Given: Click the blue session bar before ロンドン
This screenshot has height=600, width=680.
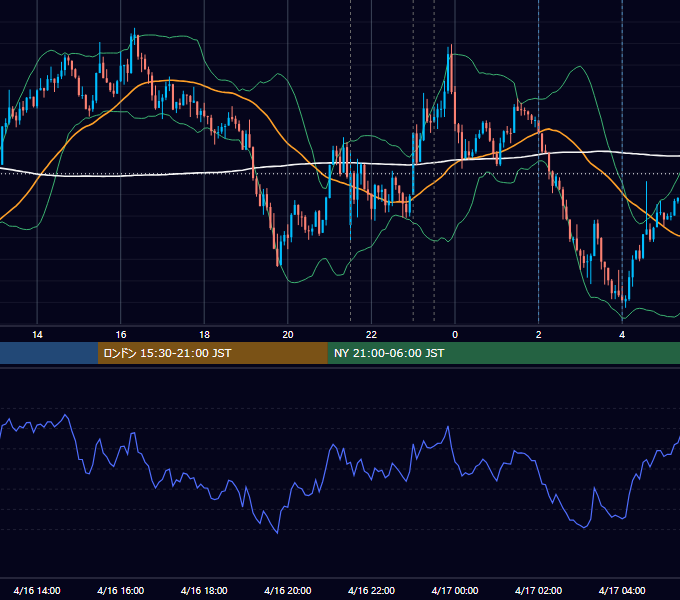Looking at the screenshot, I should 49,353.
